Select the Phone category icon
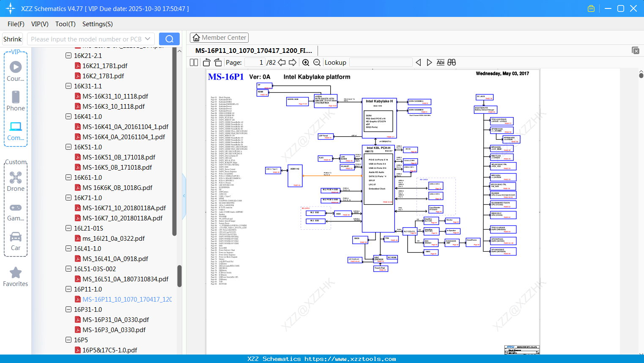Screen dimensions: 644x363 coord(16,101)
